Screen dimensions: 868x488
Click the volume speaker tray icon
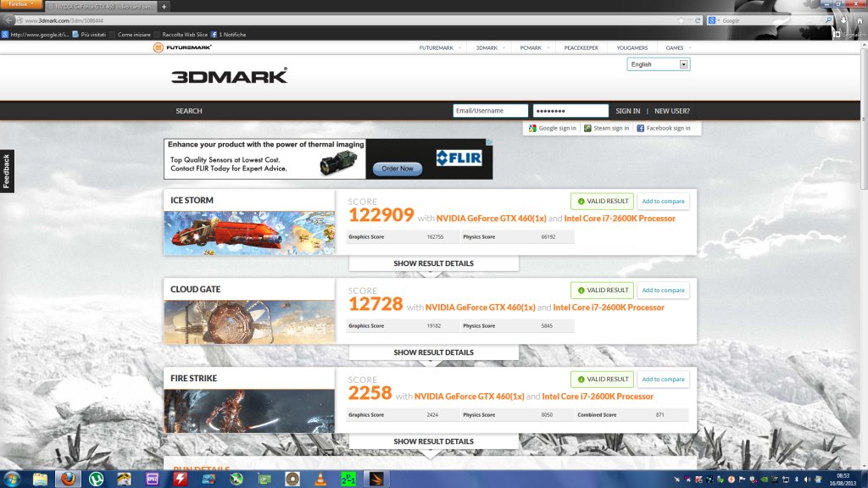point(807,480)
